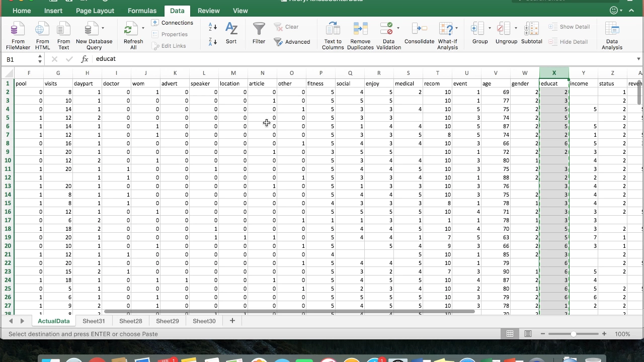
Task: Expand Data Validation dropdown arrow
Action: (398, 28)
